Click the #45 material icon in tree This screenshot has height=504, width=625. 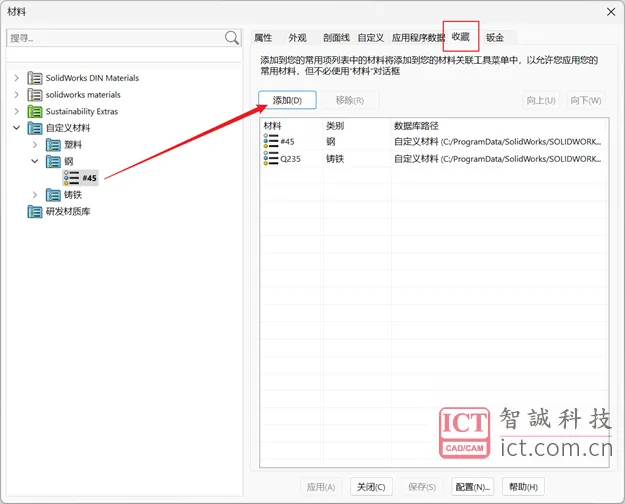[x=71, y=178]
